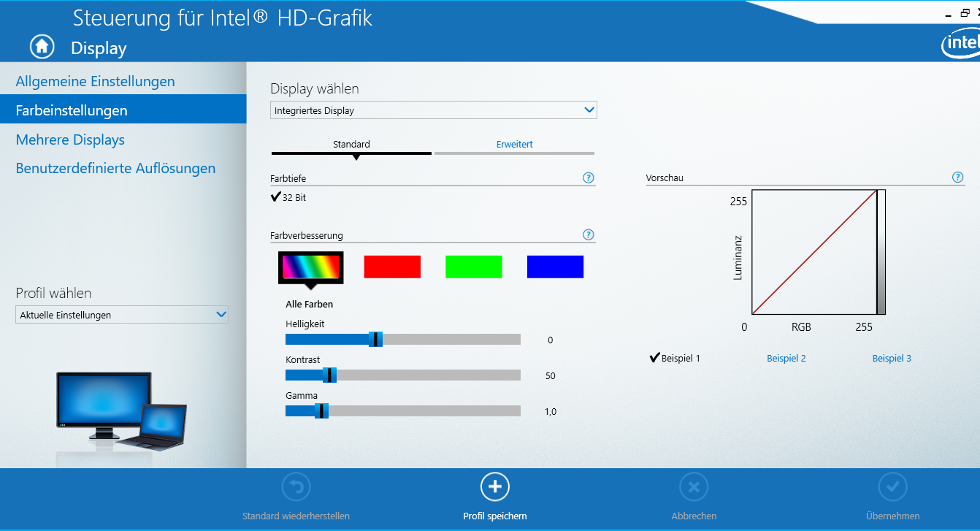Image resolution: width=980 pixels, height=531 pixels.
Task: Go to home via house icon
Action: (x=42, y=47)
